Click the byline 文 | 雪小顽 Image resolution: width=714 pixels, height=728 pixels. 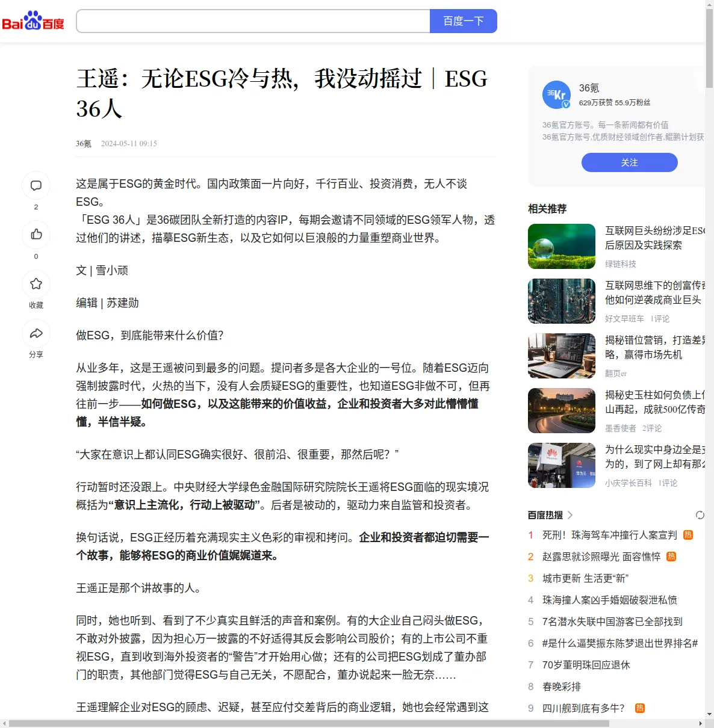(x=102, y=270)
